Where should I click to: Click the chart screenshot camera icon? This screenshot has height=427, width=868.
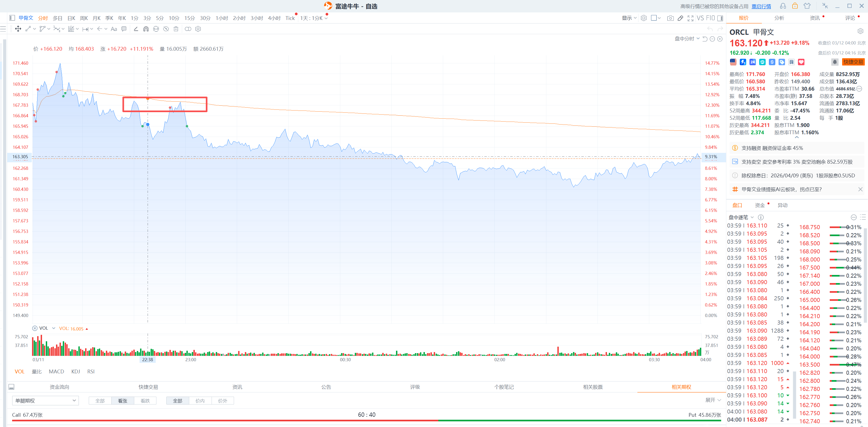670,18
